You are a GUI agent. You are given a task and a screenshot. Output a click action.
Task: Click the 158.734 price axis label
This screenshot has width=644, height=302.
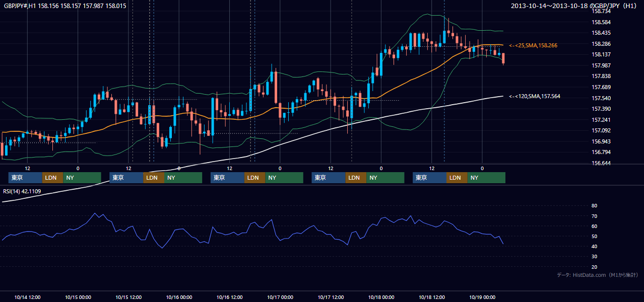[x=602, y=11]
